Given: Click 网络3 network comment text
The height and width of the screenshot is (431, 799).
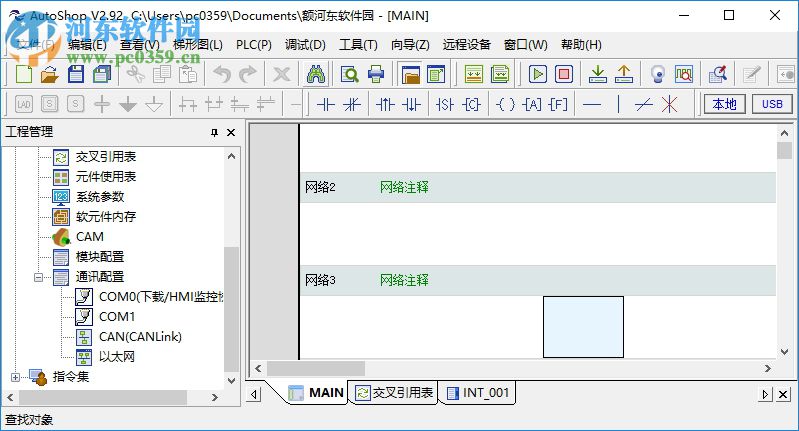Looking at the screenshot, I should tap(404, 280).
